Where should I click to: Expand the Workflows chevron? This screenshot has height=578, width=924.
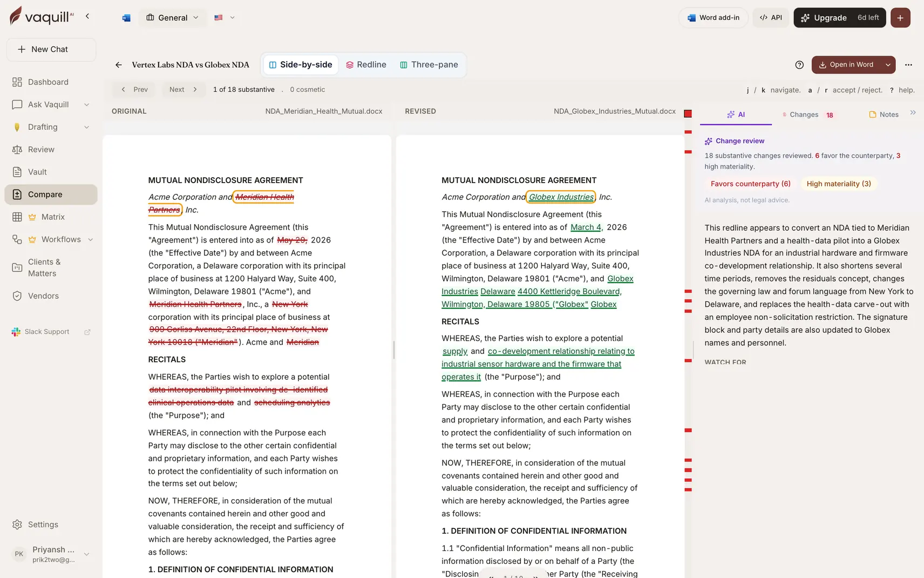(90, 239)
